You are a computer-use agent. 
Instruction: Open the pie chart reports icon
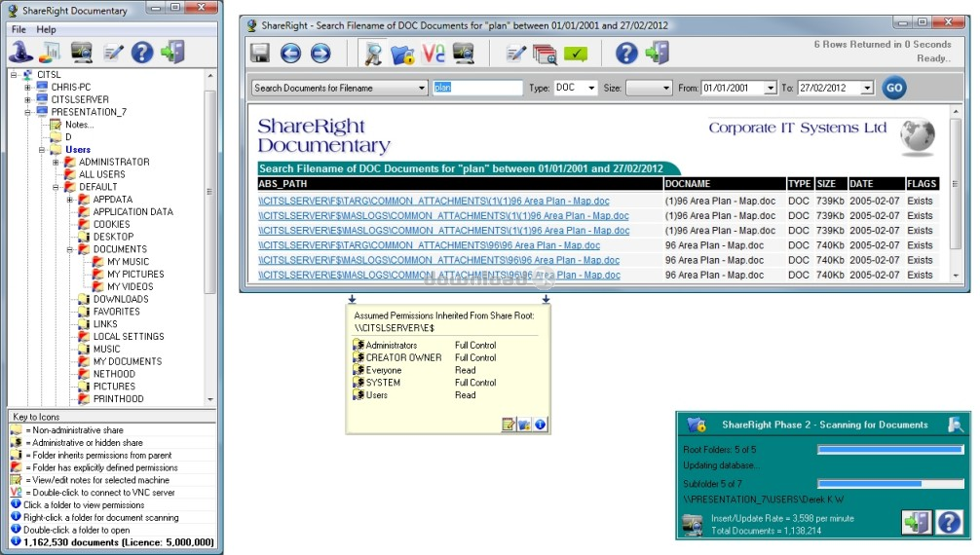point(50,52)
